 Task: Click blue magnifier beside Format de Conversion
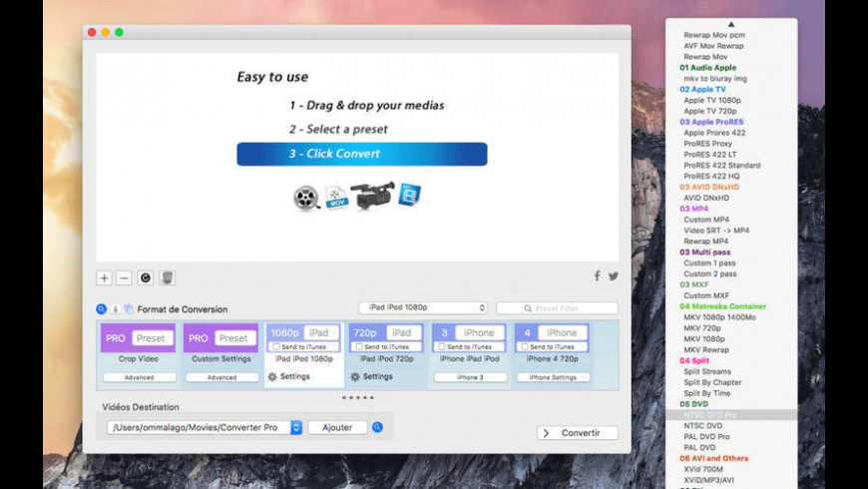pos(101,309)
